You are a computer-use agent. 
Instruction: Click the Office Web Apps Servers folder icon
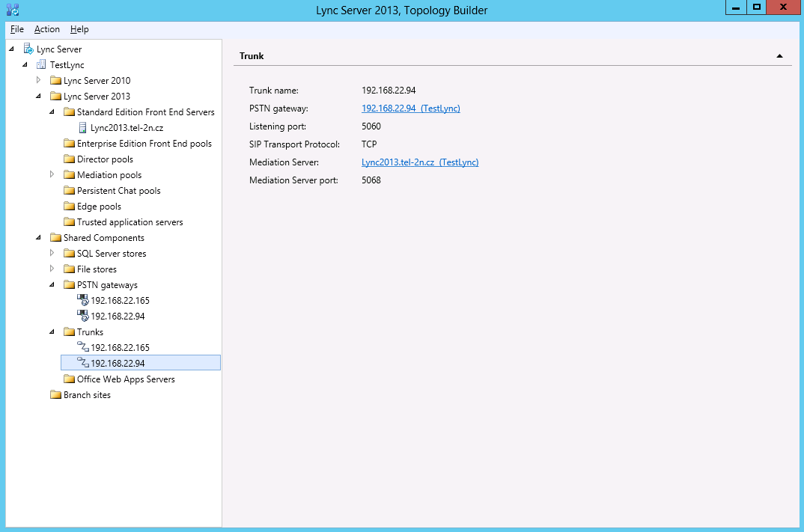[69, 379]
